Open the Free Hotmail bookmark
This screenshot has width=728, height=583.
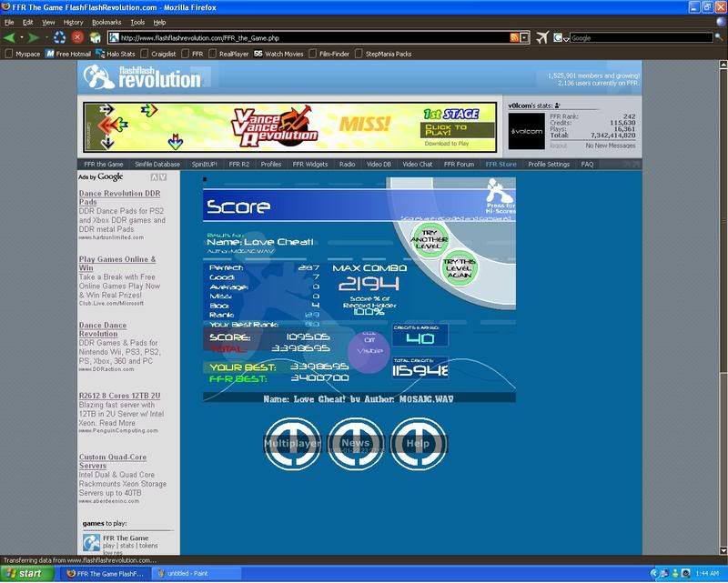coord(69,54)
